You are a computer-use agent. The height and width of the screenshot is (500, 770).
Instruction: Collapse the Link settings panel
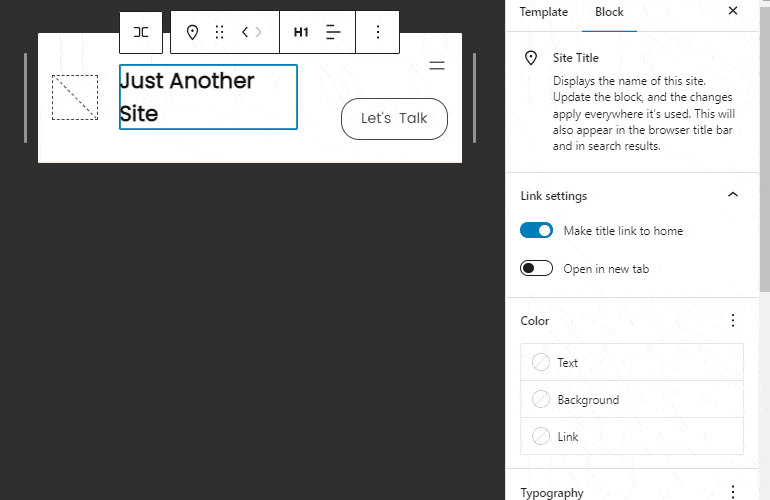[x=733, y=195]
